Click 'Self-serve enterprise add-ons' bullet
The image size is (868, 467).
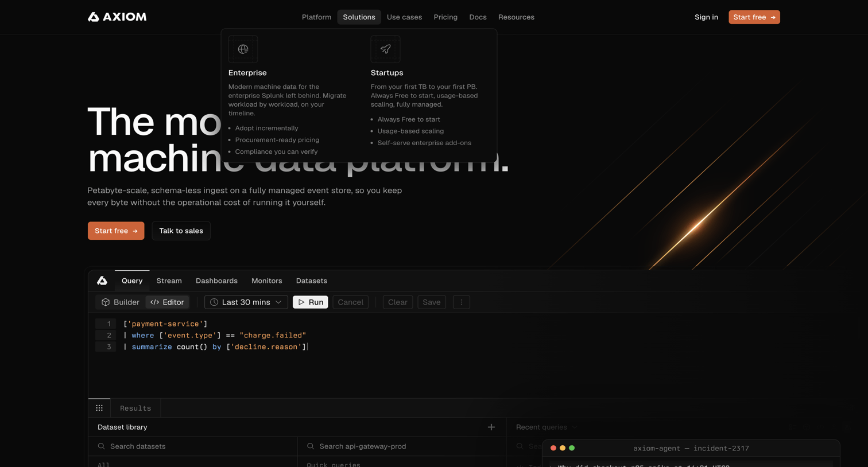point(424,143)
